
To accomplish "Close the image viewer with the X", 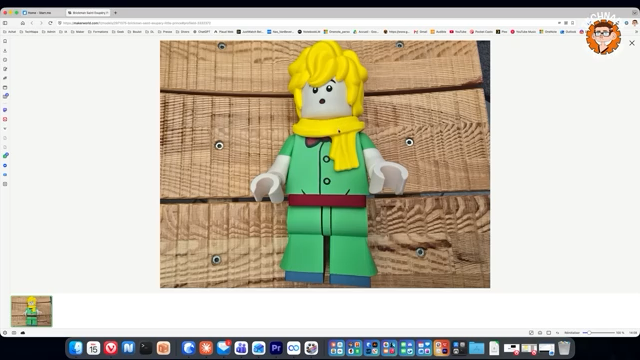I will click(x=632, y=43).
